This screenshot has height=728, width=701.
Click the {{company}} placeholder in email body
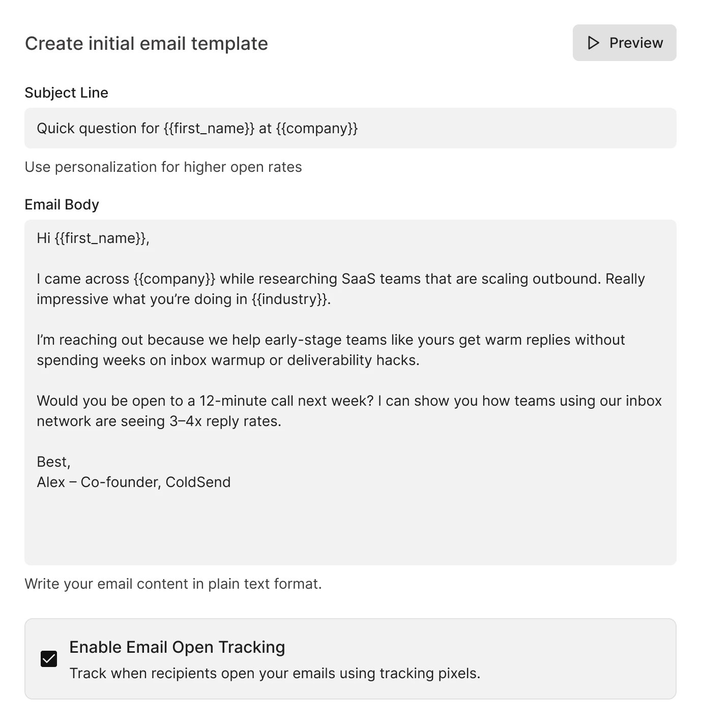[x=174, y=279]
